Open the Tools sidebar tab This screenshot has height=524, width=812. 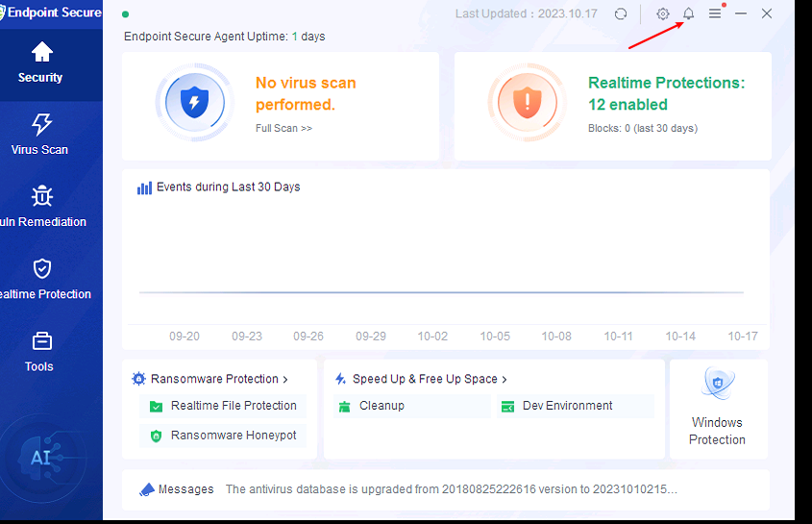40,352
